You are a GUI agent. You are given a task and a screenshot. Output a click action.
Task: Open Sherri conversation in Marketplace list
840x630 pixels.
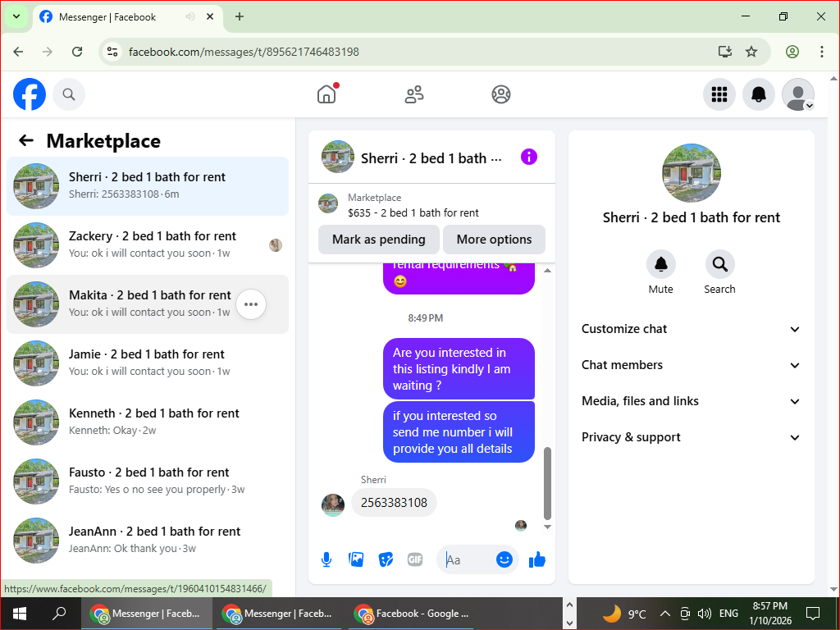(x=148, y=186)
